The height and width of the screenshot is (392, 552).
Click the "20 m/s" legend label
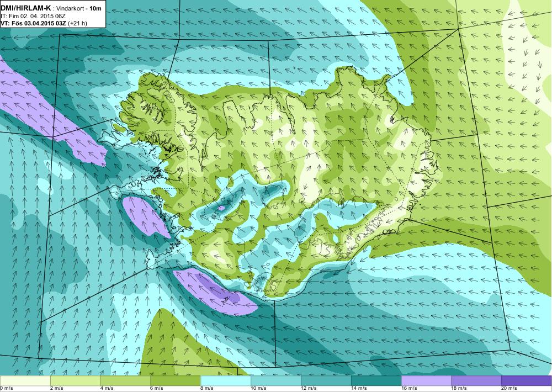(x=509, y=389)
